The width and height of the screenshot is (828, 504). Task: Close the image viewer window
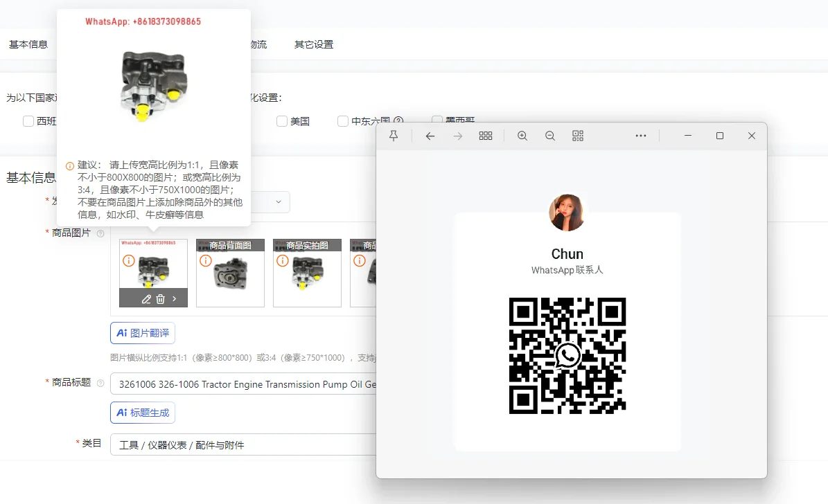[x=751, y=136]
